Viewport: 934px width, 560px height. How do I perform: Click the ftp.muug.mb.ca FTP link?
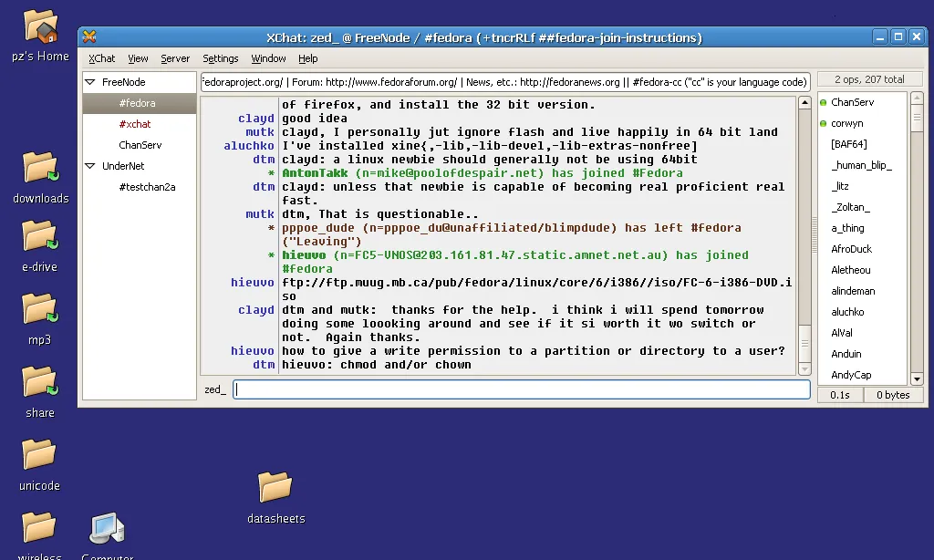537,289
